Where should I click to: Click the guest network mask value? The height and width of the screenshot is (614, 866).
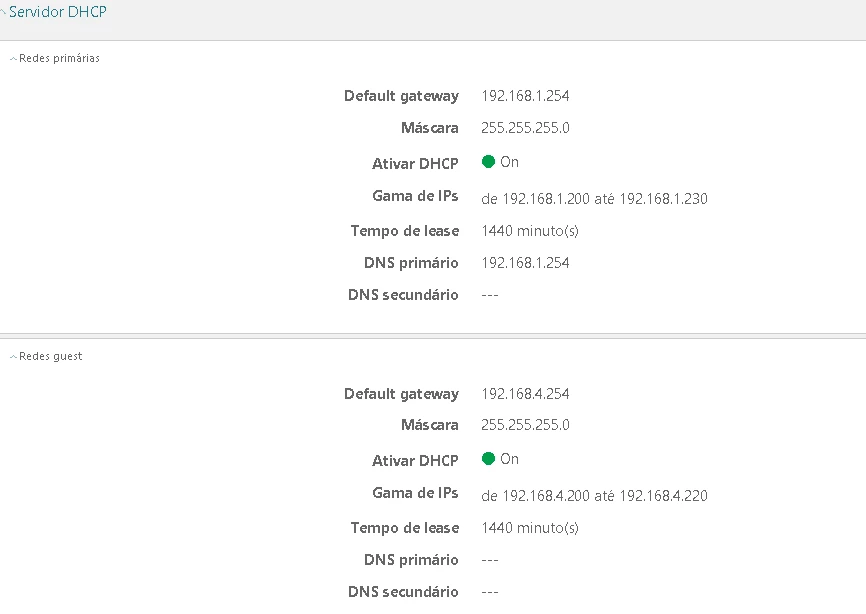pyautogui.click(x=525, y=425)
